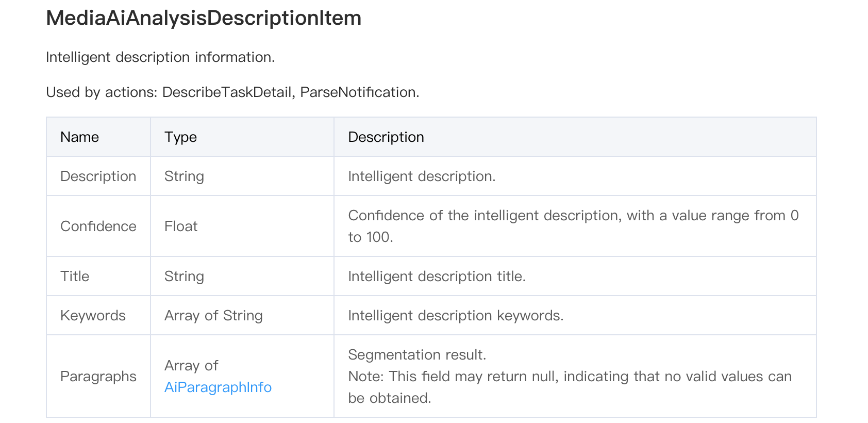Select the Title name cell
This screenshot has height=423, width=868.
coord(75,276)
